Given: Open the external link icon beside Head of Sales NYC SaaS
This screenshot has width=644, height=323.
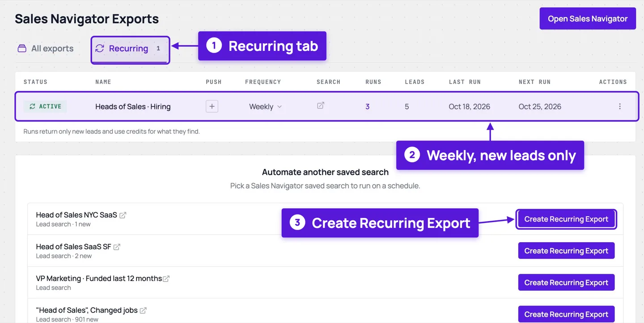Looking at the screenshot, I should point(123,215).
